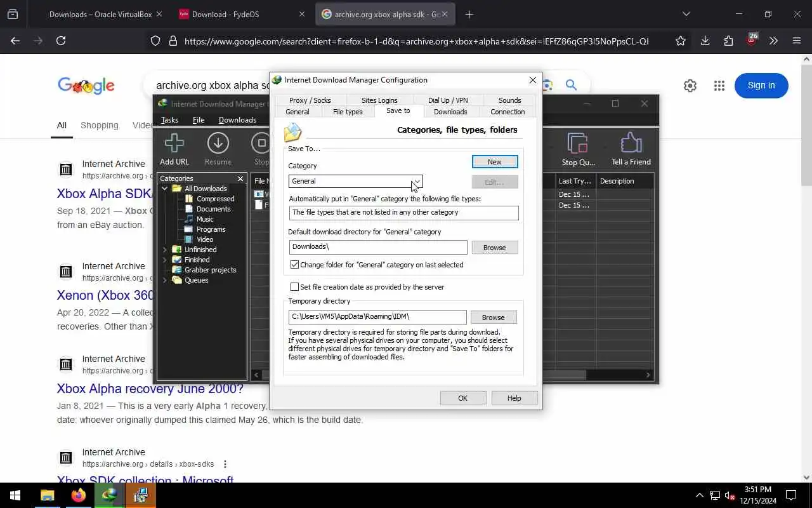812x508 pixels.
Task: Click the Firefox reload button
Action: pyautogui.click(x=61, y=41)
